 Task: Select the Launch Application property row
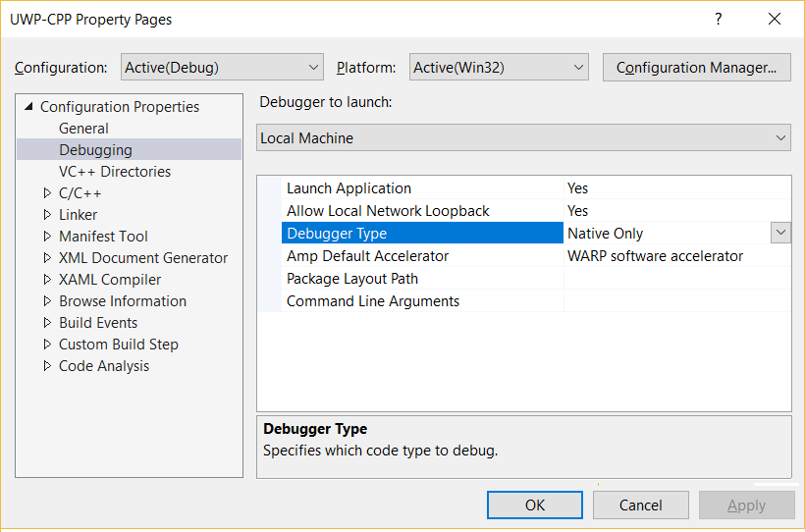tap(422, 187)
